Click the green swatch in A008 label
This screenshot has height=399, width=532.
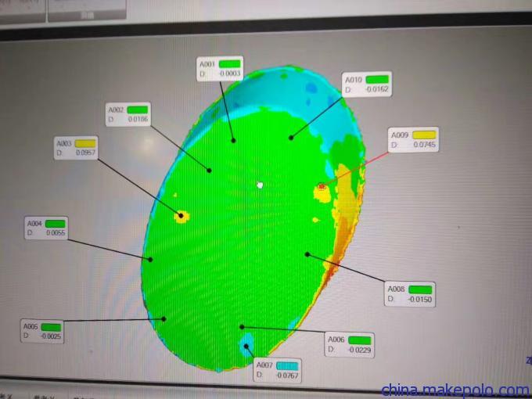420,289
